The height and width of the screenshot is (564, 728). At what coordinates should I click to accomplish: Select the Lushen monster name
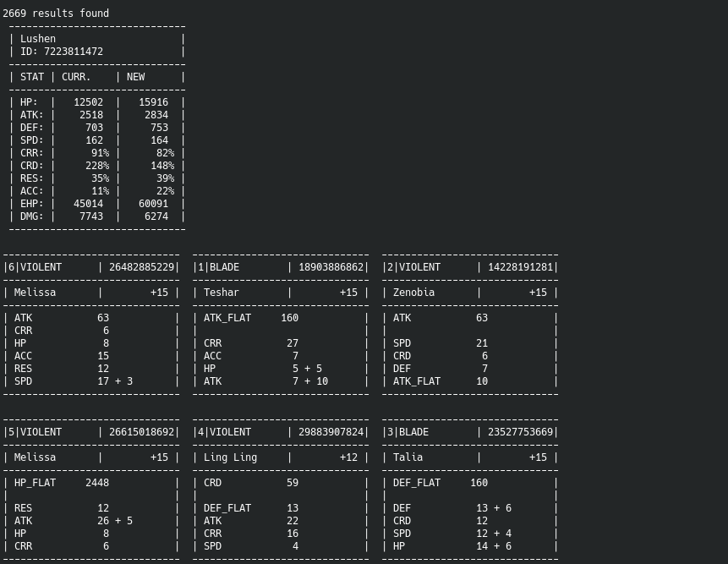(37, 39)
